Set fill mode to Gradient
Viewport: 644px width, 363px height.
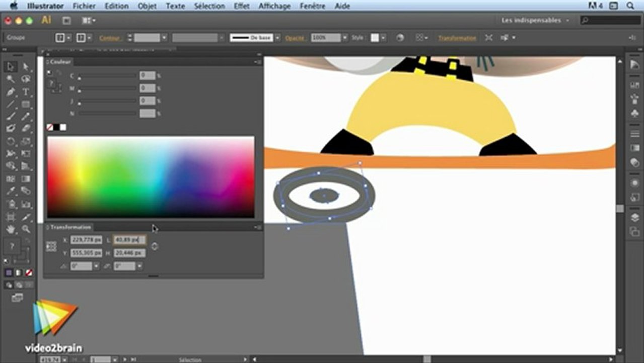(x=19, y=273)
